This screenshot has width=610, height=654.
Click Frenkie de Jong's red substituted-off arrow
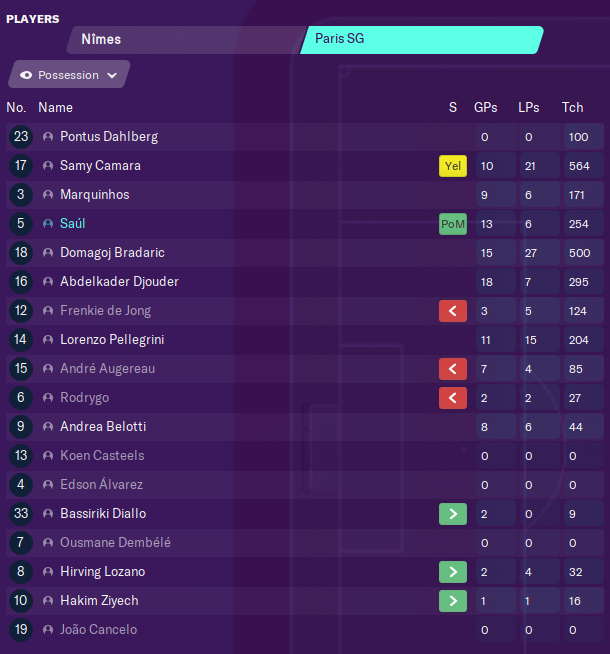click(x=453, y=311)
